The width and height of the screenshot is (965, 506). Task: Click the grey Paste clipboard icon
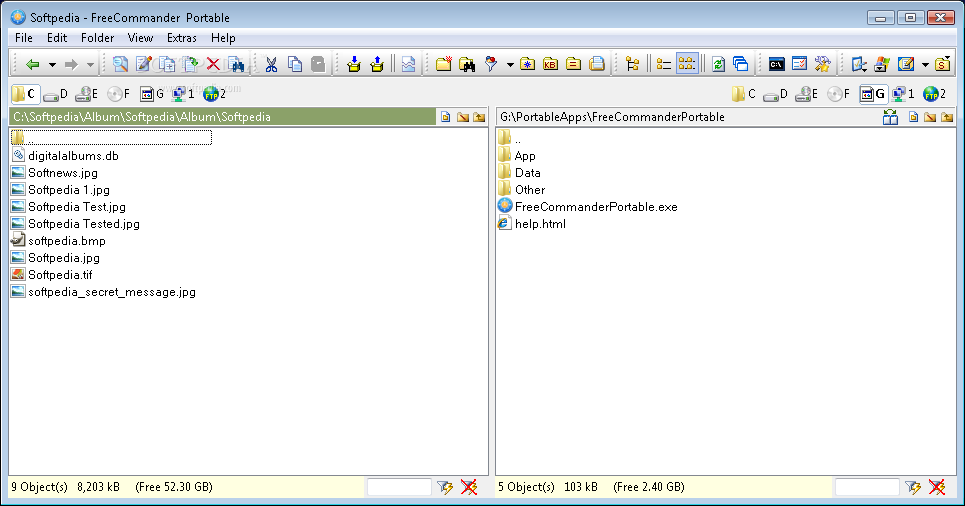click(318, 64)
